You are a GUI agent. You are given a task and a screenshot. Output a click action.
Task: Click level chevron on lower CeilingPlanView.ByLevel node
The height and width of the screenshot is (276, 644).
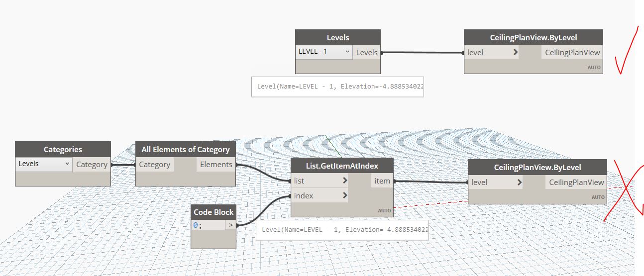pos(519,182)
